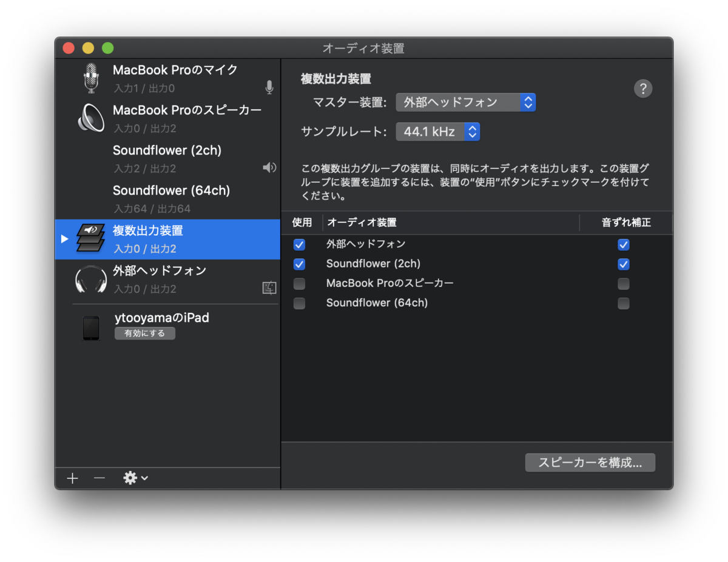This screenshot has width=728, height=562.
Task: Click the 複数出力装置 heading in right pane
Action: pos(336,79)
